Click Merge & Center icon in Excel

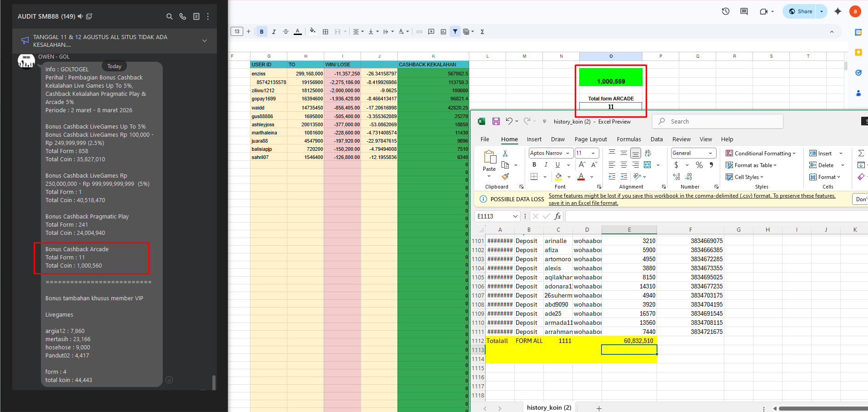tap(647, 165)
